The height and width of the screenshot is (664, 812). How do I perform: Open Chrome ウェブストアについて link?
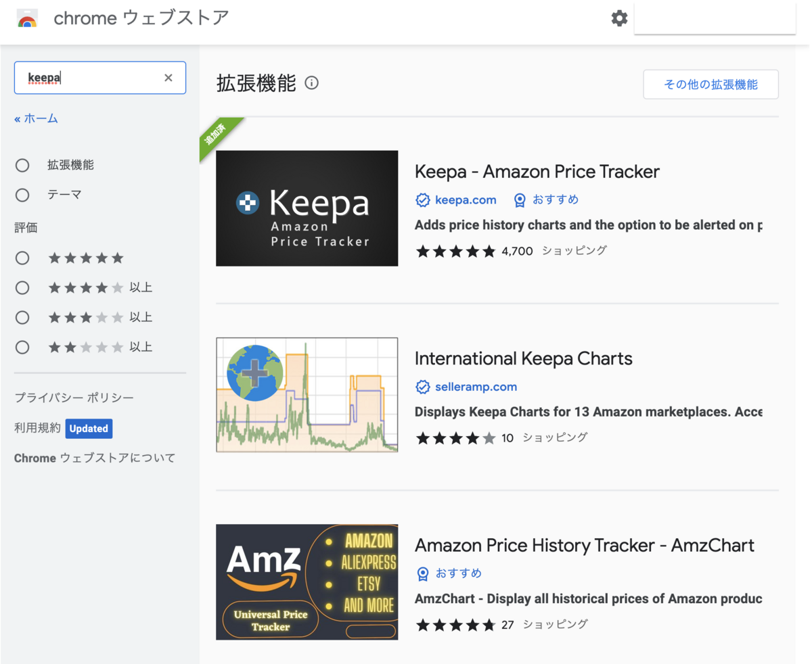95,458
